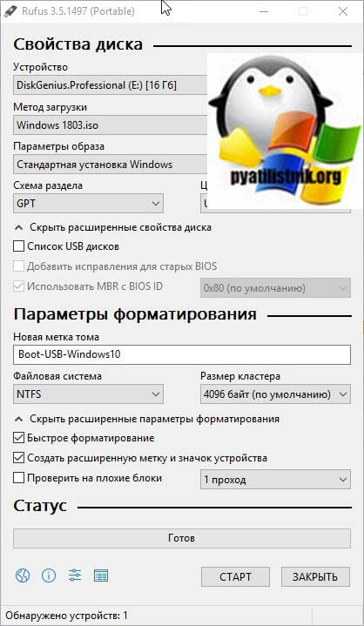This screenshot has height=626, width=364.
Task: Click the volume label field Boot-USB-Windows10
Action: coord(182,355)
